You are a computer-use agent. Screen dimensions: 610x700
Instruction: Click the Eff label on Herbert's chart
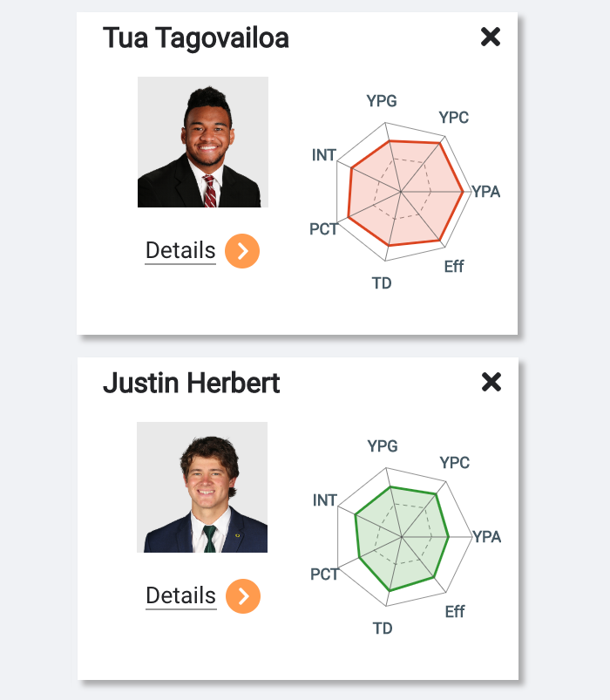pos(455,612)
